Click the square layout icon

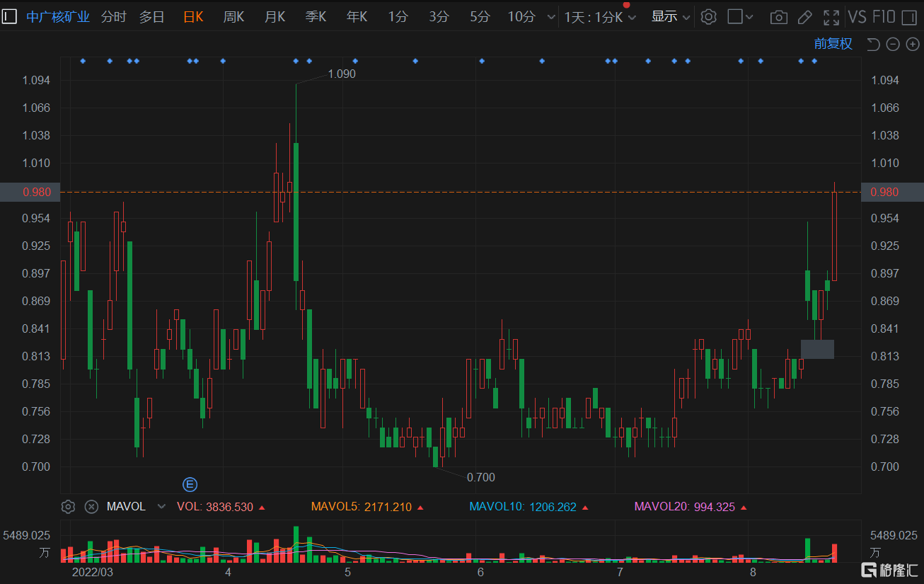click(736, 16)
